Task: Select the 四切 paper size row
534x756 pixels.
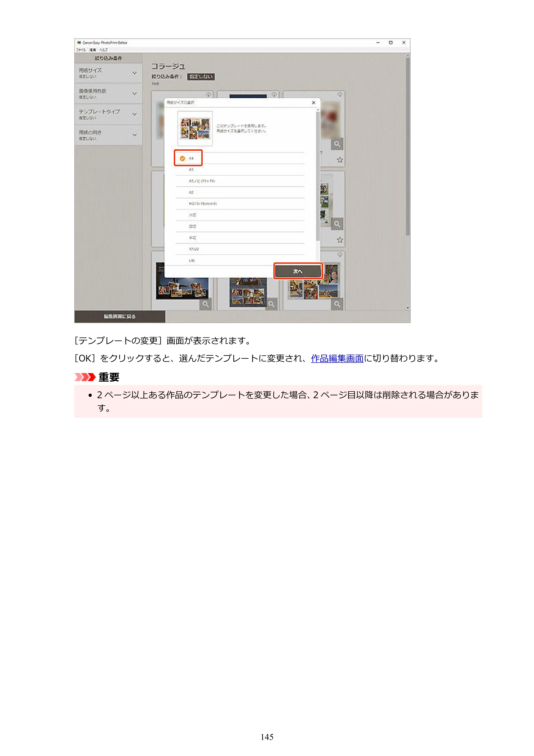Action: pyautogui.click(x=240, y=227)
